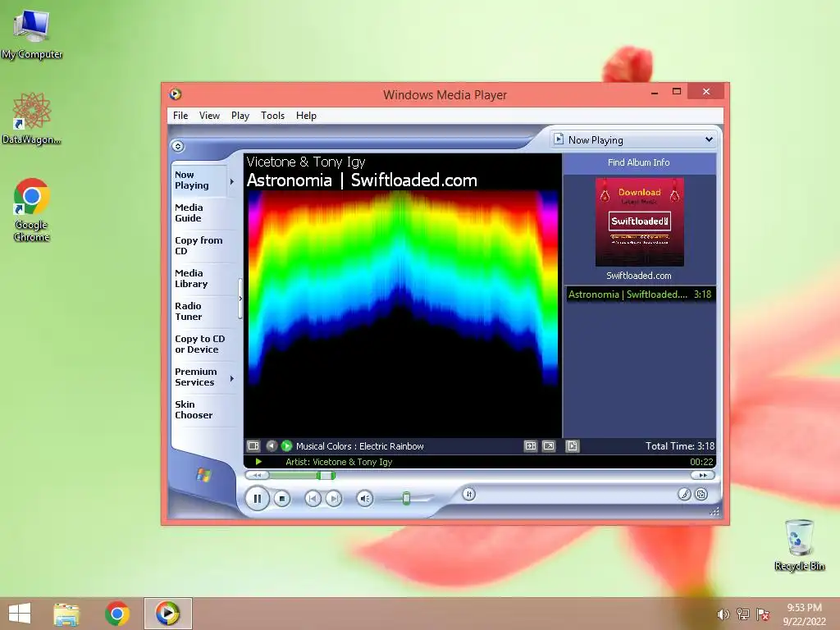Open the Skin Chooser

click(194, 410)
